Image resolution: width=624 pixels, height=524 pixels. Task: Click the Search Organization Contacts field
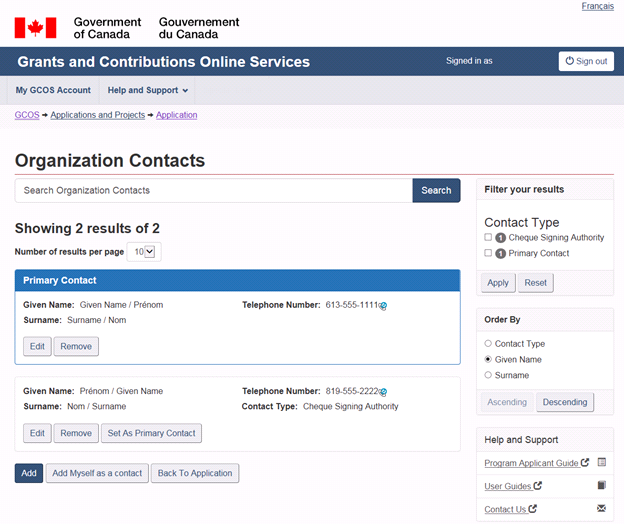tap(213, 190)
